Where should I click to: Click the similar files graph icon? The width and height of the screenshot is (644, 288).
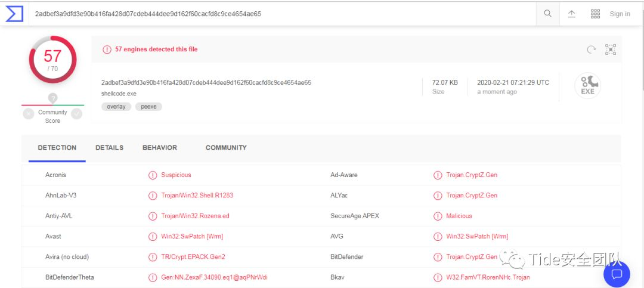pyautogui.click(x=611, y=49)
